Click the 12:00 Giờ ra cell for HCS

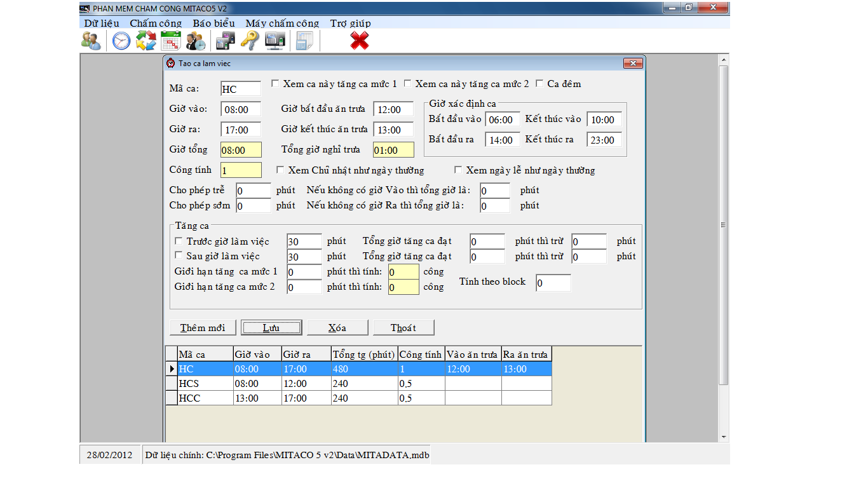[x=306, y=383]
